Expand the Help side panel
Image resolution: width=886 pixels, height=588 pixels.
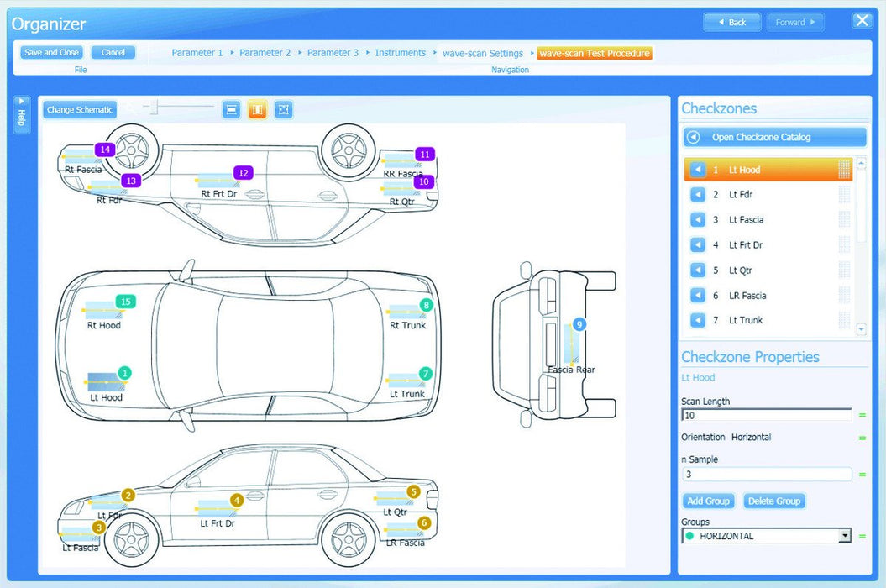22,113
